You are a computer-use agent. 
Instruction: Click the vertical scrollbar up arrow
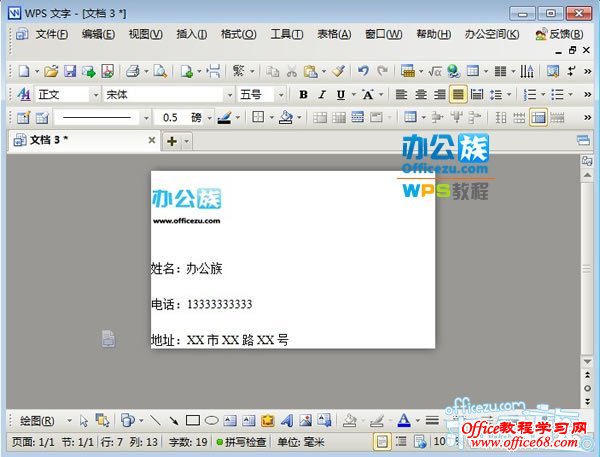(587, 175)
